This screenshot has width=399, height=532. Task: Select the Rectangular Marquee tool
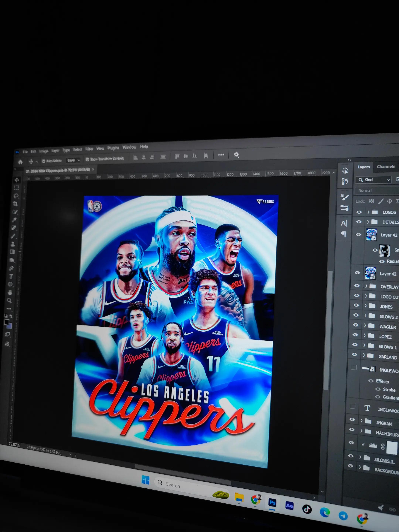16,188
